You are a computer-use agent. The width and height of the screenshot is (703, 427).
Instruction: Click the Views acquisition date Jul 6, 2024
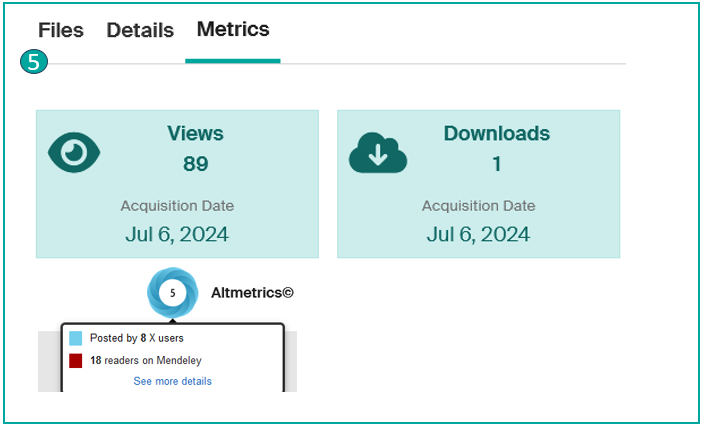[177, 235]
